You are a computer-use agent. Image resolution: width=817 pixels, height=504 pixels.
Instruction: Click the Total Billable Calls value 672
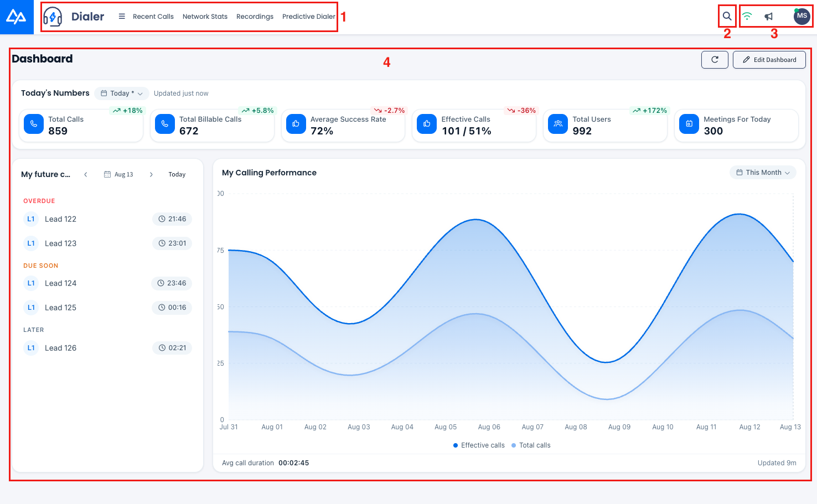[x=189, y=131]
